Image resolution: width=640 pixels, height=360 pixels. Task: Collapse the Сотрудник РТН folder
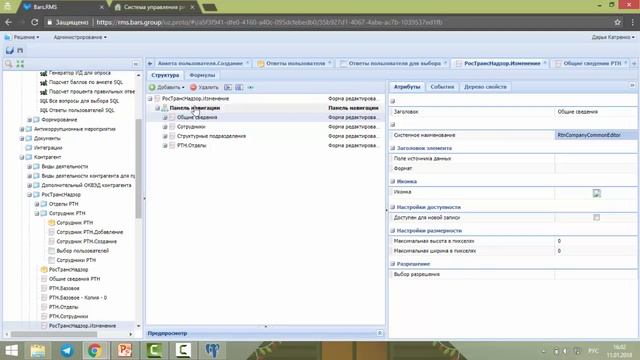[37, 213]
